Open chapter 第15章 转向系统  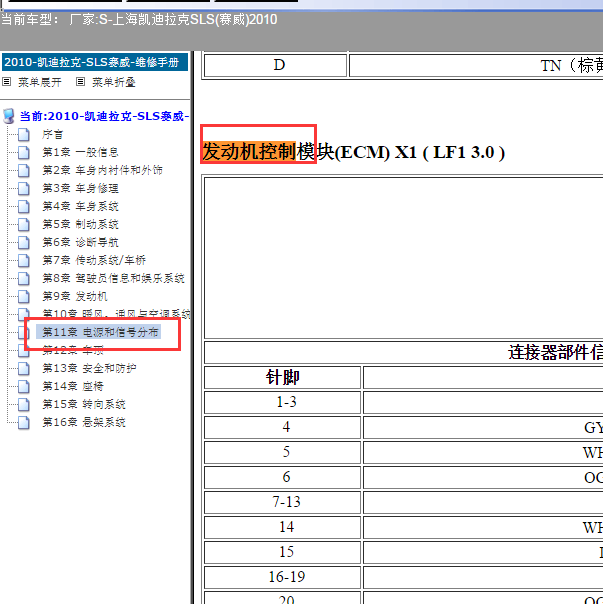[84, 404]
